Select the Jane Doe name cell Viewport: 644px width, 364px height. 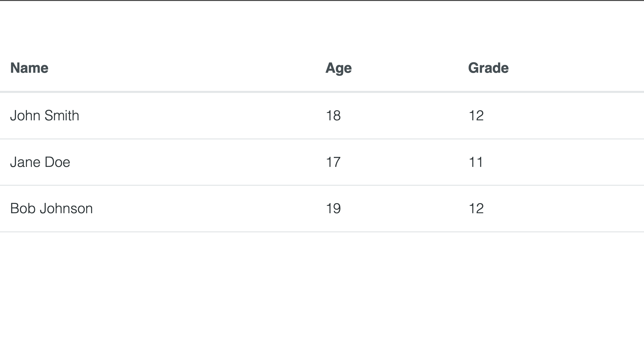pos(158,162)
